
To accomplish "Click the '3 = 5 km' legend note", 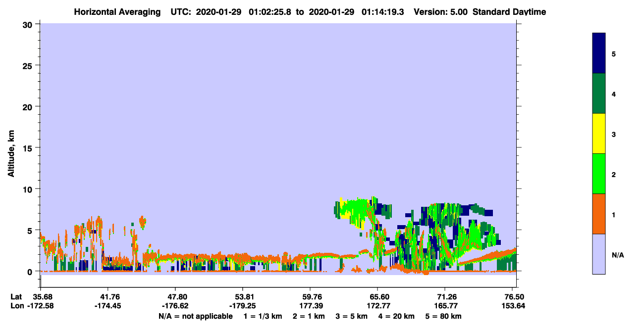I will (x=352, y=316).
